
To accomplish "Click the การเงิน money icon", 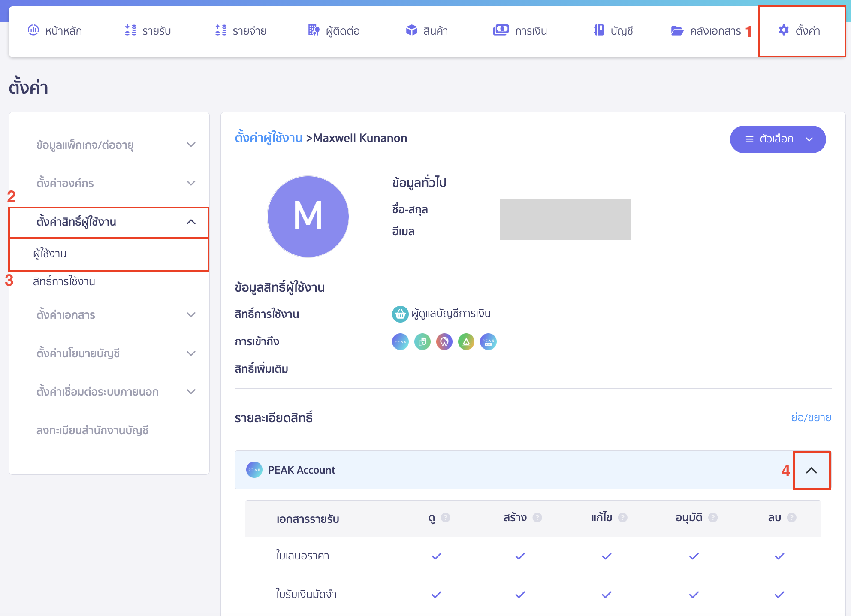I will pos(501,30).
